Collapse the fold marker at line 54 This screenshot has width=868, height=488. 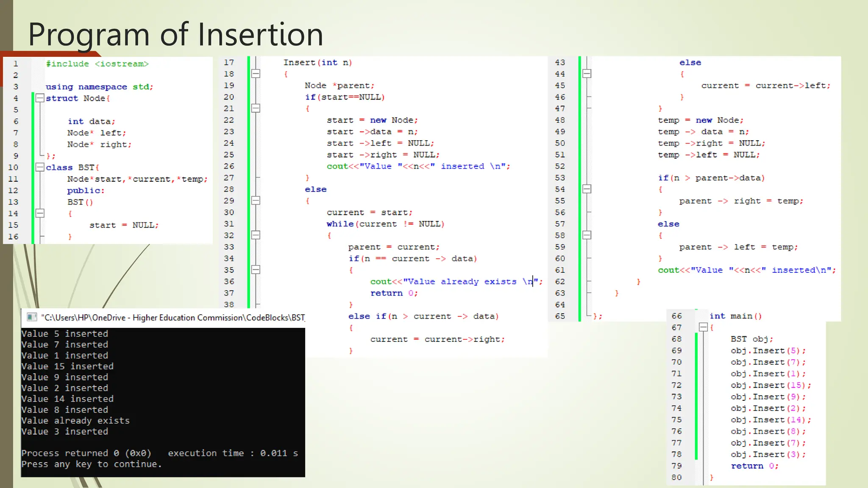pyautogui.click(x=587, y=189)
